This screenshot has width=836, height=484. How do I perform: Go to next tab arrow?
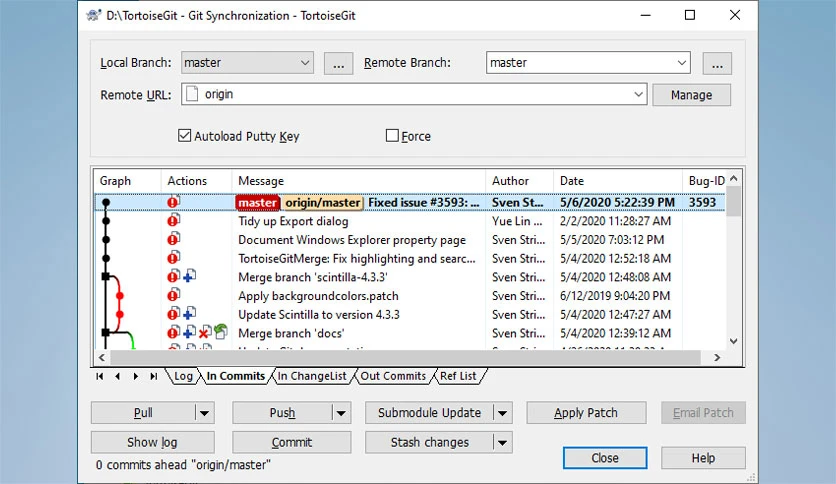point(136,376)
